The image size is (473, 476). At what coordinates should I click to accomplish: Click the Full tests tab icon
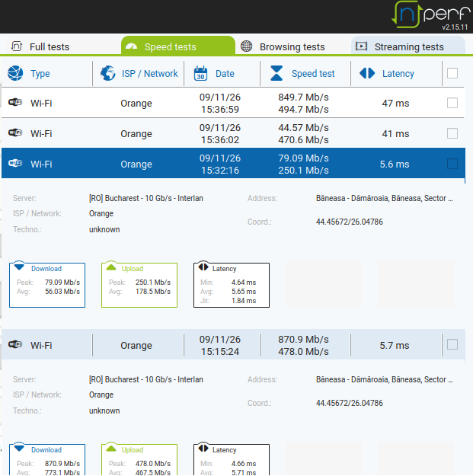(17, 46)
